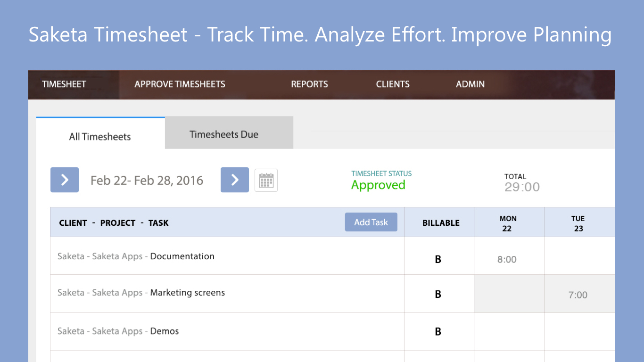Click Documentation's Monday 8:00 time cell
The height and width of the screenshot is (362, 644).
(x=507, y=259)
